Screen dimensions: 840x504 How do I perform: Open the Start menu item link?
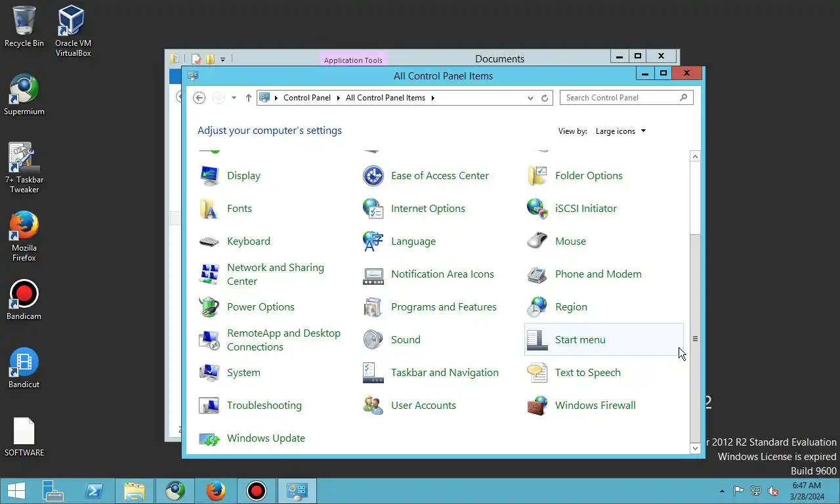[580, 340]
